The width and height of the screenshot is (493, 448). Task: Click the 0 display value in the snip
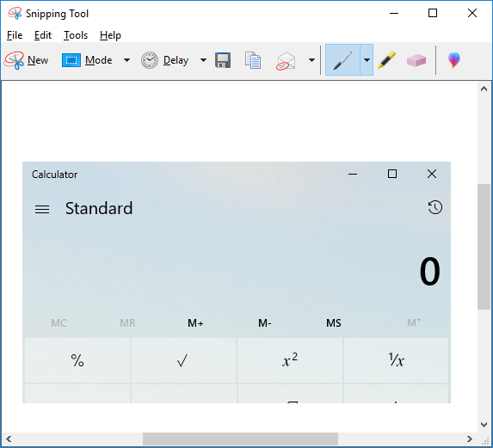pos(430,271)
